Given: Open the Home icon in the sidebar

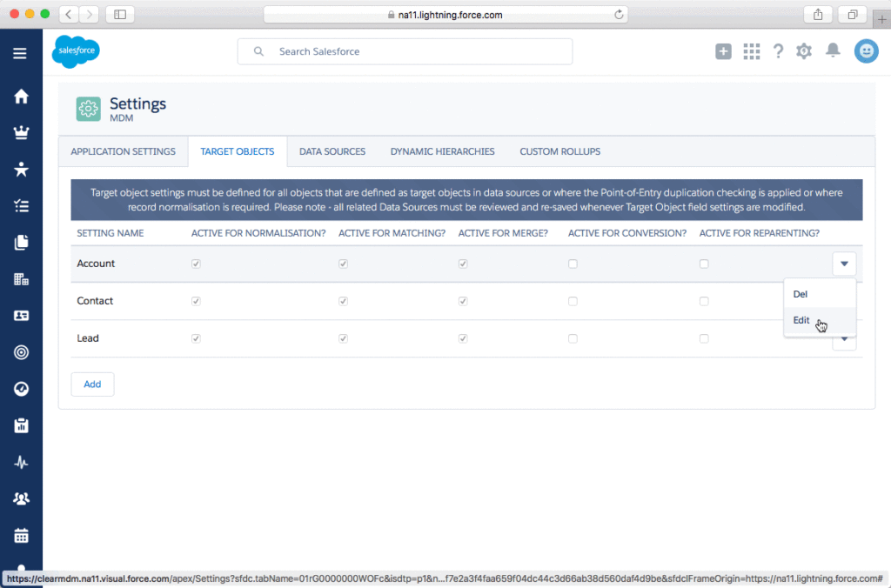Looking at the screenshot, I should coord(20,96).
